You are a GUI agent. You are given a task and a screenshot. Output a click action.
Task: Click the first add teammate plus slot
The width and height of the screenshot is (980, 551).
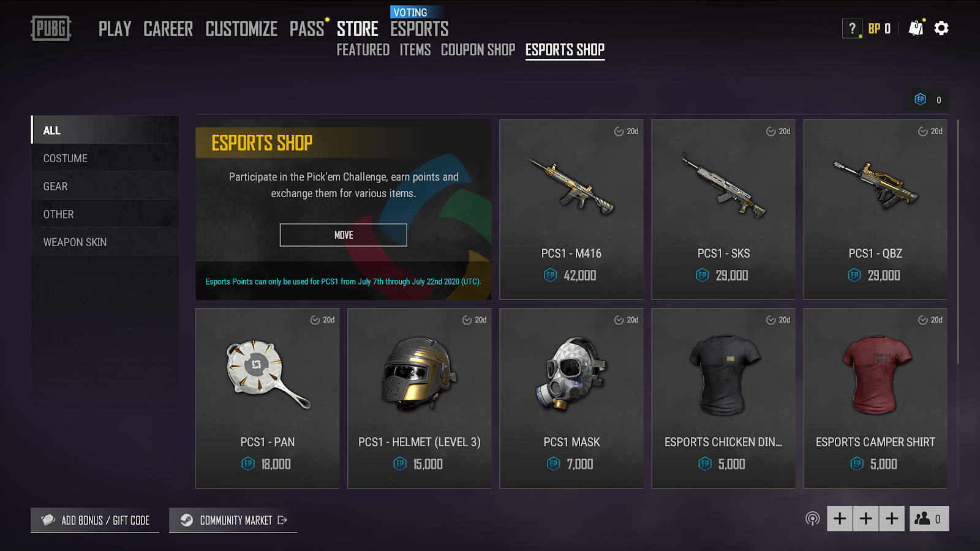point(840,519)
